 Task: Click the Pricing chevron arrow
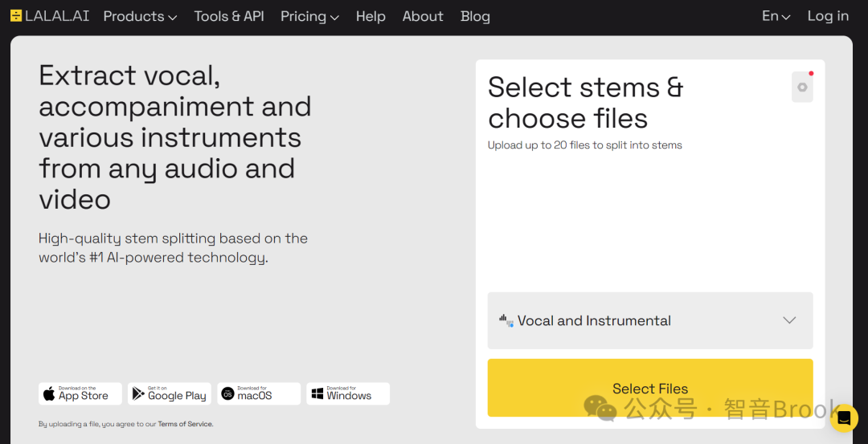[334, 18]
